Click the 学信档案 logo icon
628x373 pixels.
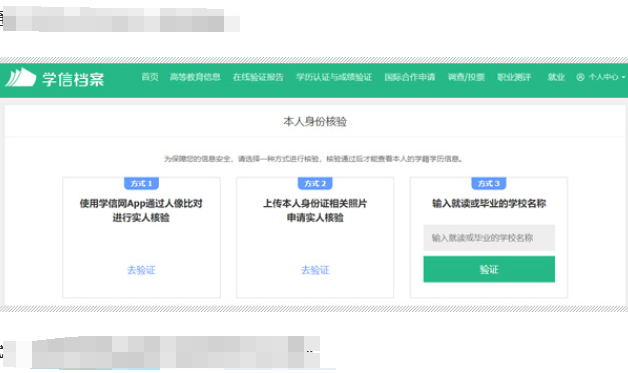20,77
